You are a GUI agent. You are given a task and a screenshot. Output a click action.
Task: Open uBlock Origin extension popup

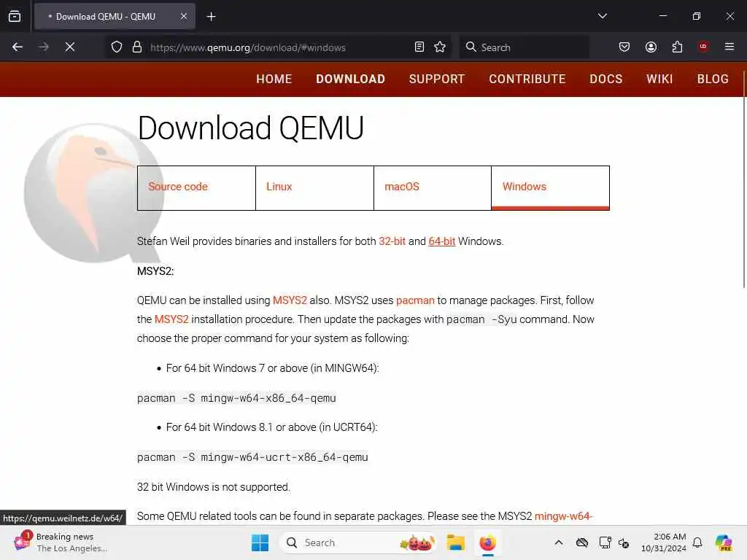coord(703,47)
